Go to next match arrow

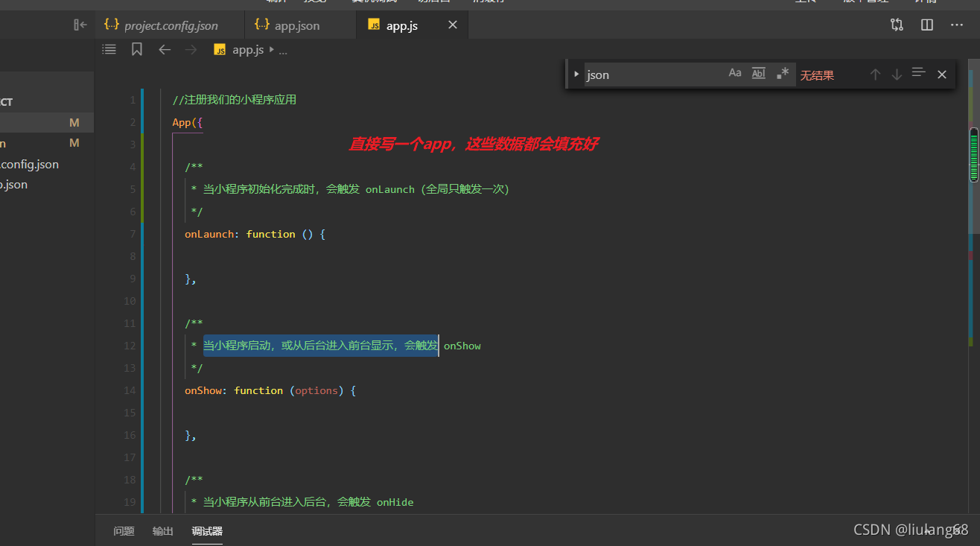click(x=897, y=74)
